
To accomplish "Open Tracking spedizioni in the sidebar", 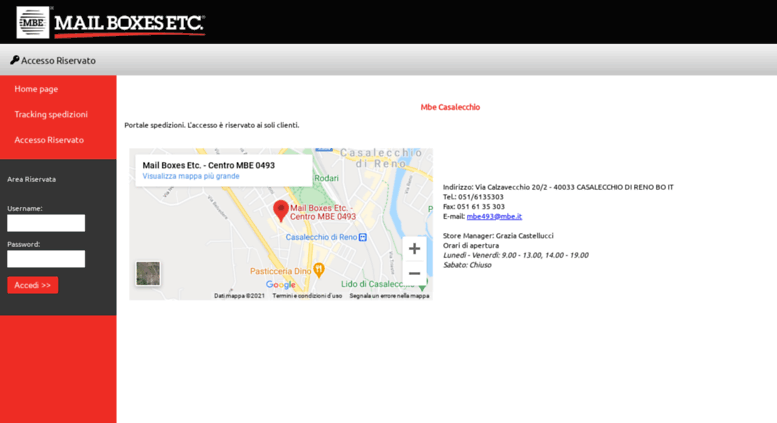I will click(x=51, y=114).
